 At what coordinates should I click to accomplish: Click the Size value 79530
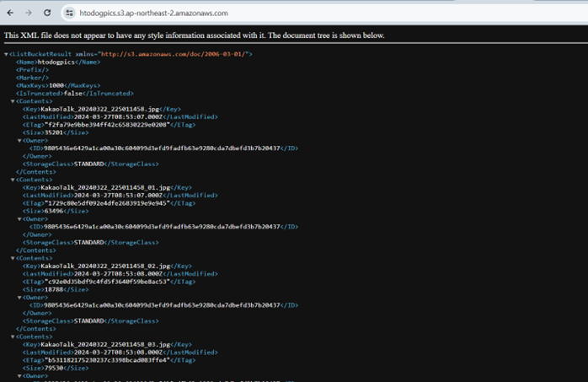pos(54,369)
